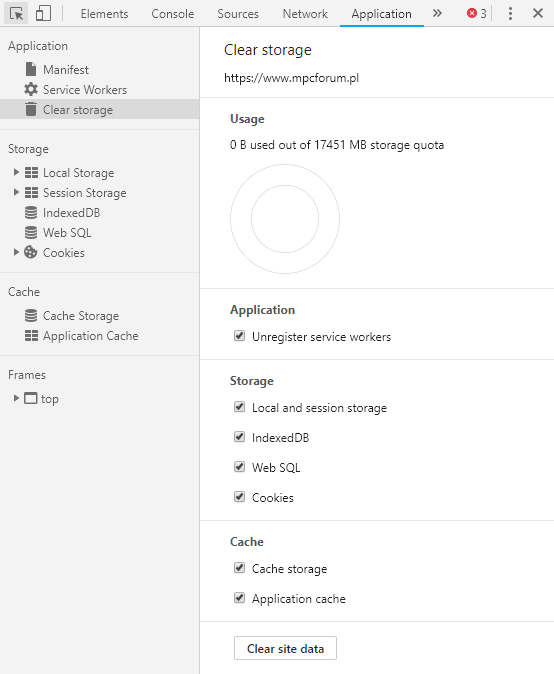Image resolution: width=554 pixels, height=674 pixels.
Task: Toggle Local and session storage checkbox
Action: pyautogui.click(x=239, y=407)
